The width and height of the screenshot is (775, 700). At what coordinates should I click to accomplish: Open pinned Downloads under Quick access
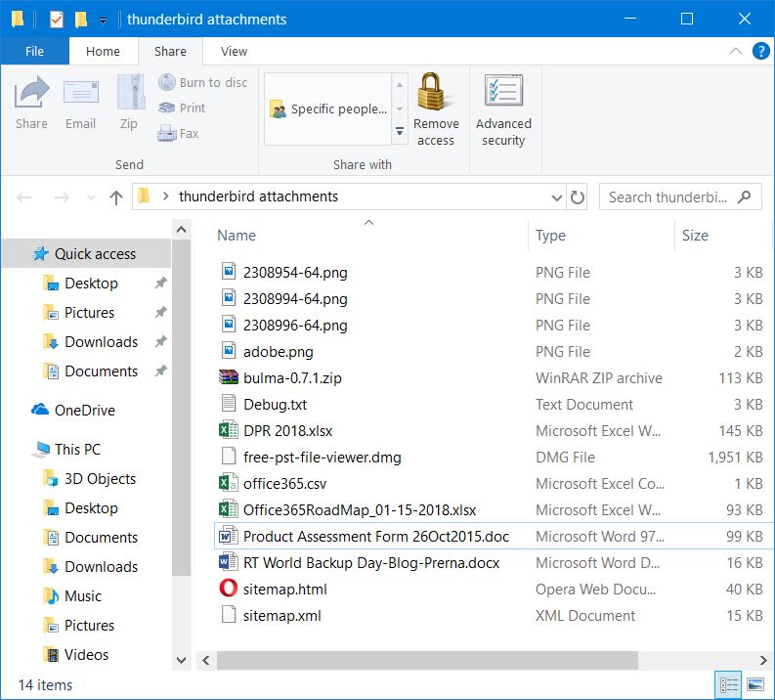coord(91,341)
